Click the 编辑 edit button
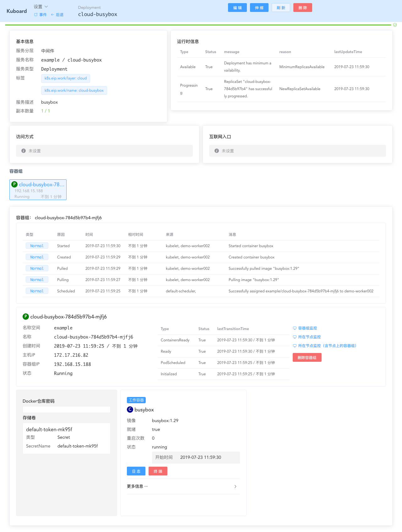 (237, 8)
